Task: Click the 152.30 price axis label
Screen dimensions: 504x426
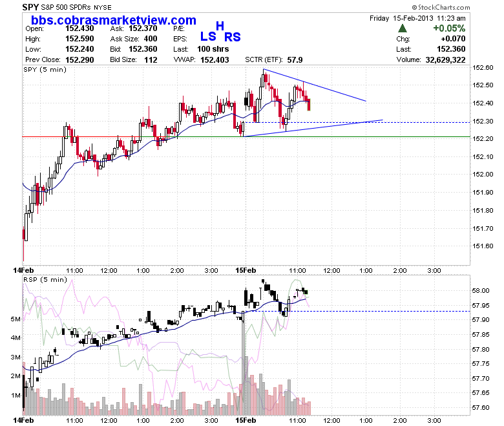Action: 483,122
